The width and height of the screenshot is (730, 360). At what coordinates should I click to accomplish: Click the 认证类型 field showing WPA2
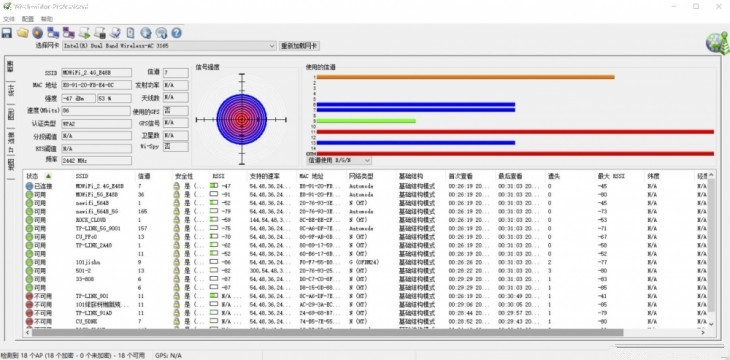[96, 123]
